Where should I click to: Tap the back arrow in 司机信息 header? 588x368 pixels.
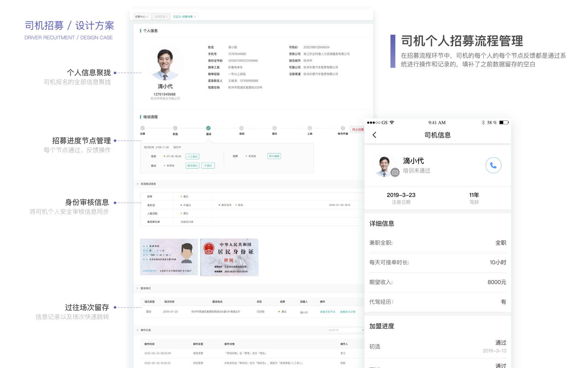pyautogui.click(x=374, y=135)
